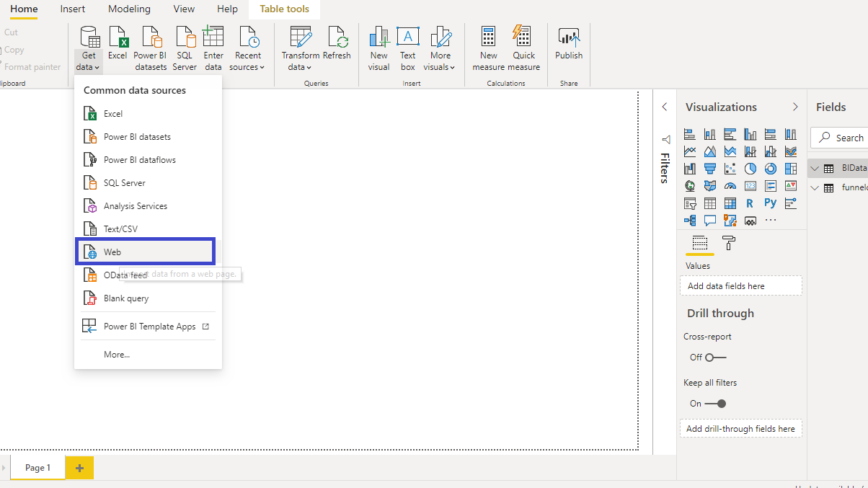Add the R script visual
The width and height of the screenshot is (868, 488).
point(750,203)
